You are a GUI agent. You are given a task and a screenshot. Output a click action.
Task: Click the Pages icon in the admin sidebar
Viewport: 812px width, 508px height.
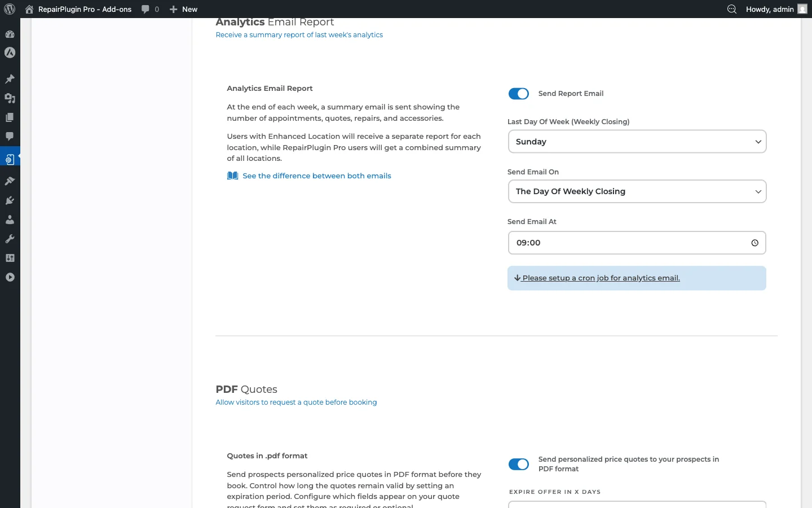coord(10,117)
